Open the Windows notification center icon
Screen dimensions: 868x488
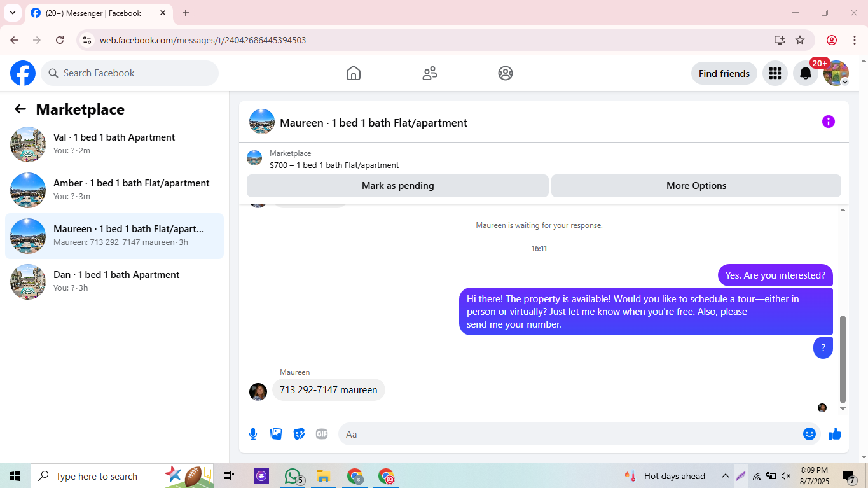point(849,477)
